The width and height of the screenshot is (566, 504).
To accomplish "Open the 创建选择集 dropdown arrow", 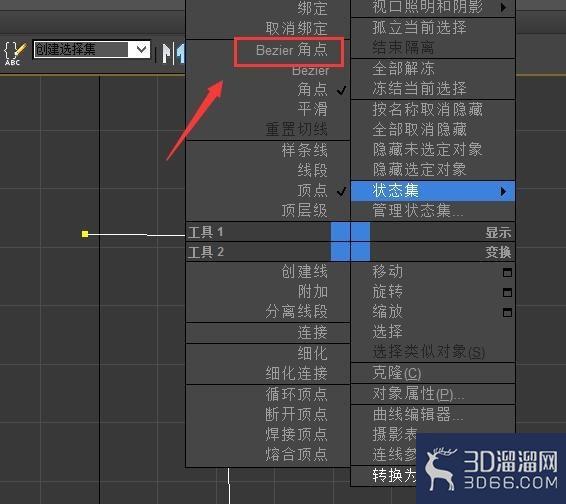I will (x=142, y=49).
